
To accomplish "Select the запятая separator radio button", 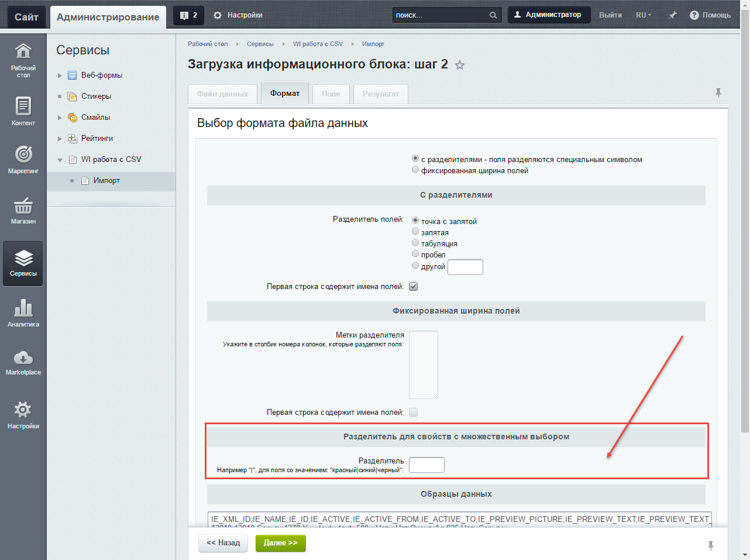I will (415, 232).
